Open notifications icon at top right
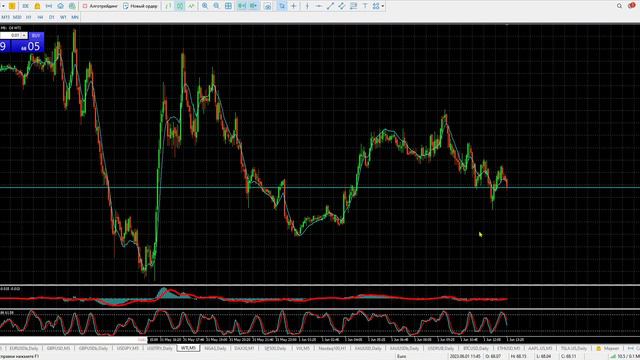The width and height of the screenshot is (640, 360). [631, 6]
